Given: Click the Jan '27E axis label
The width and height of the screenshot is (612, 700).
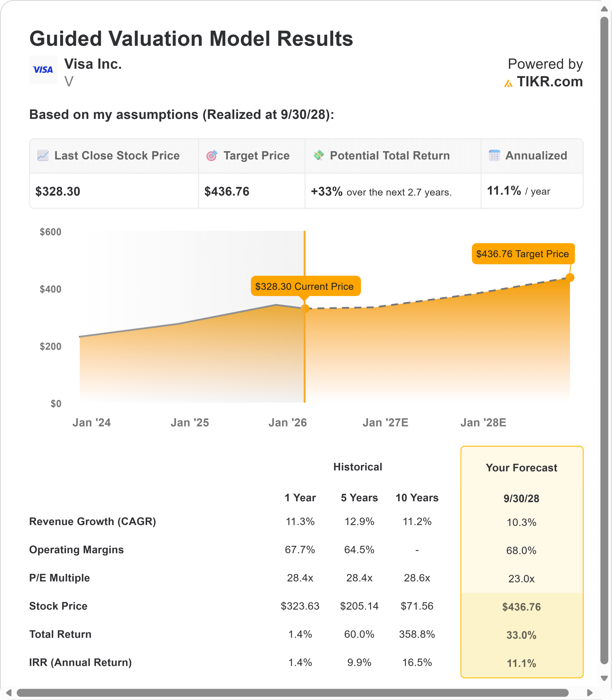Looking at the screenshot, I should [385, 422].
